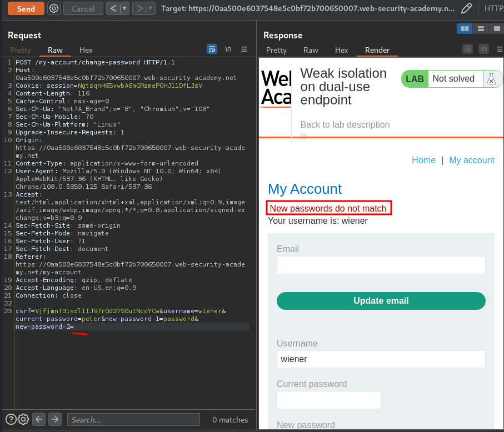
Task: Click the Sec-Fetch-Mode: navigate header line
Action: (x=62, y=234)
